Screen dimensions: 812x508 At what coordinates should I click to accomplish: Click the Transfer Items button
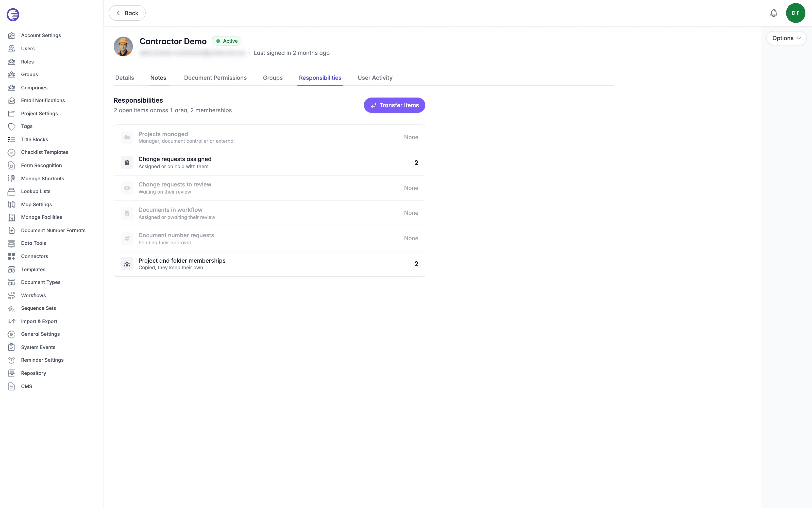(394, 105)
